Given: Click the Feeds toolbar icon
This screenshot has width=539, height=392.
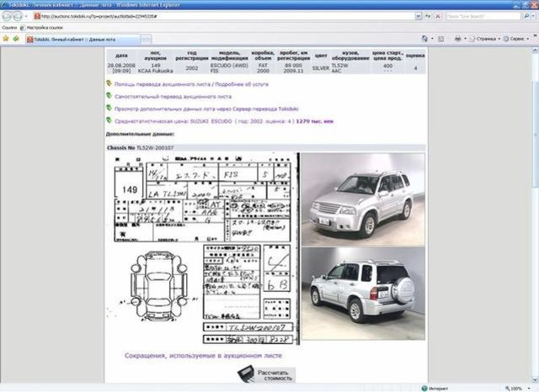Looking at the screenshot, I should pos(441,40).
